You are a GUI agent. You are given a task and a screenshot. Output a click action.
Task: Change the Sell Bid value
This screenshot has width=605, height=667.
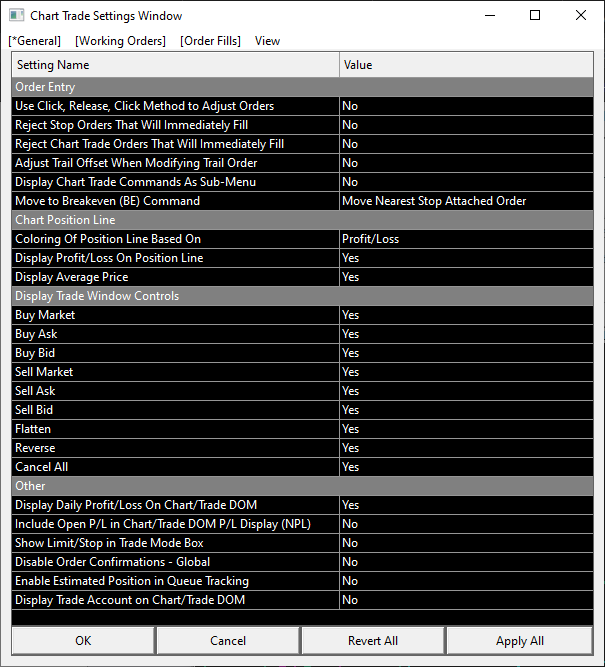pos(466,410)
